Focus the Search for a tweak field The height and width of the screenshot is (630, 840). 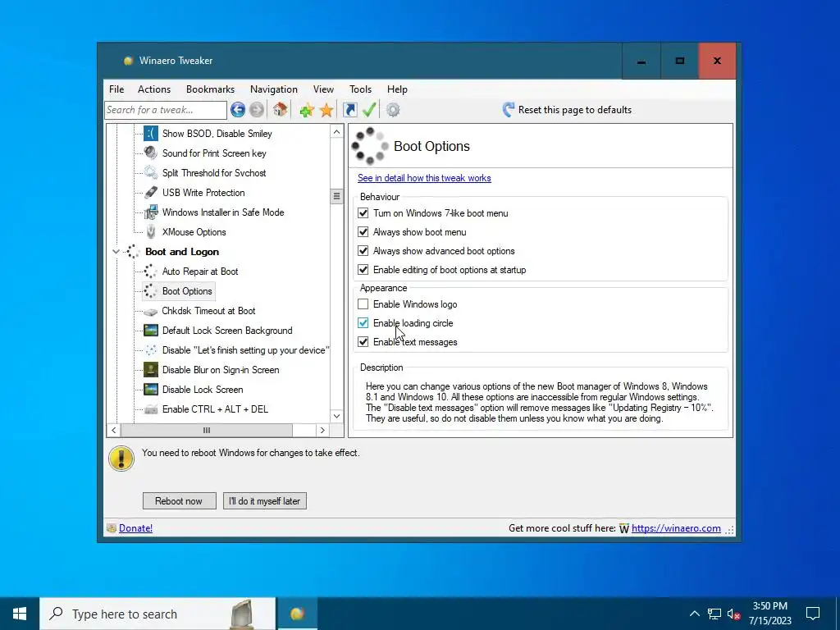[166, 110]
